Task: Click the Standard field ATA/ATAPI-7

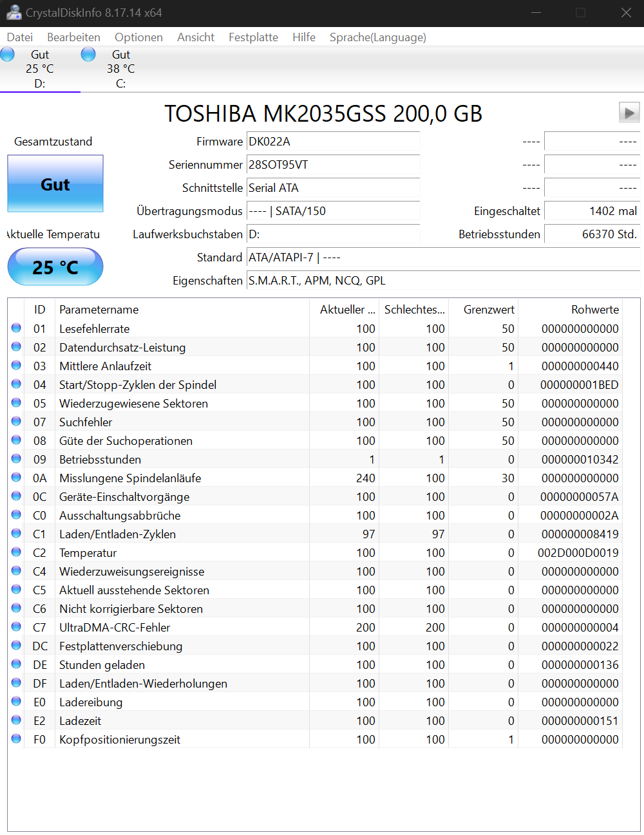Action: [444, 258]
